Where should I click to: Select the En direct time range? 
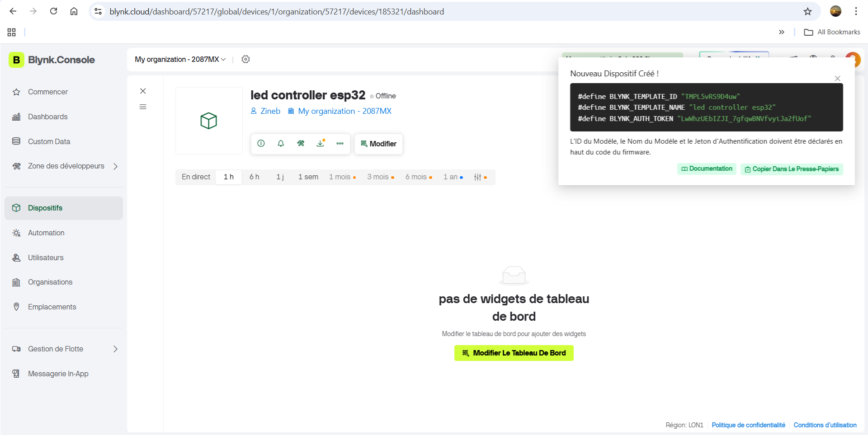196,177
